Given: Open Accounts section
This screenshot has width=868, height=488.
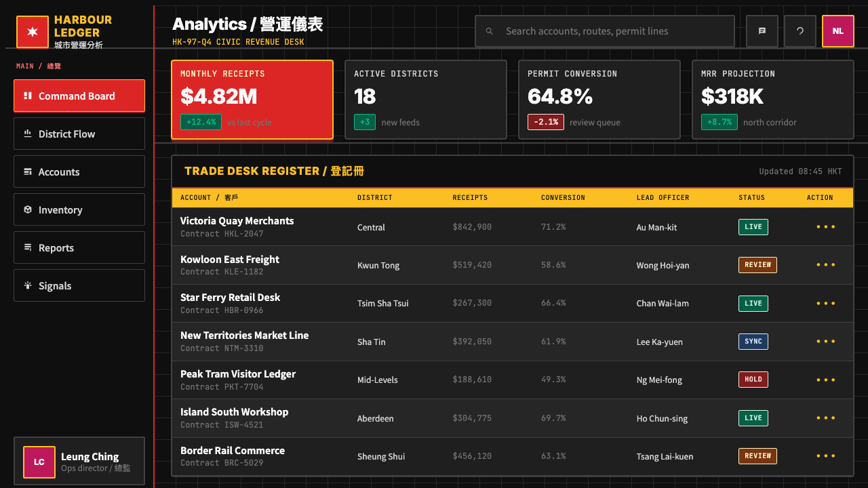Looking at the screenshot, I should coord(79,171).
